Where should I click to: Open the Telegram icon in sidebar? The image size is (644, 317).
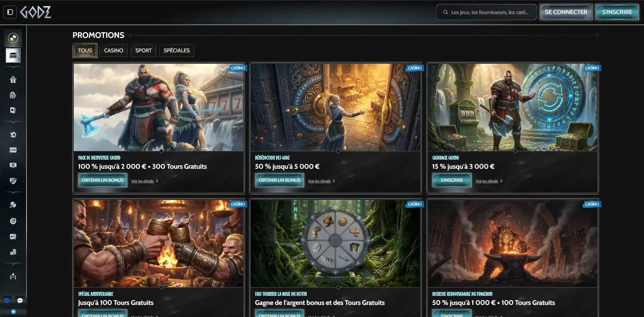coord(13,312)
